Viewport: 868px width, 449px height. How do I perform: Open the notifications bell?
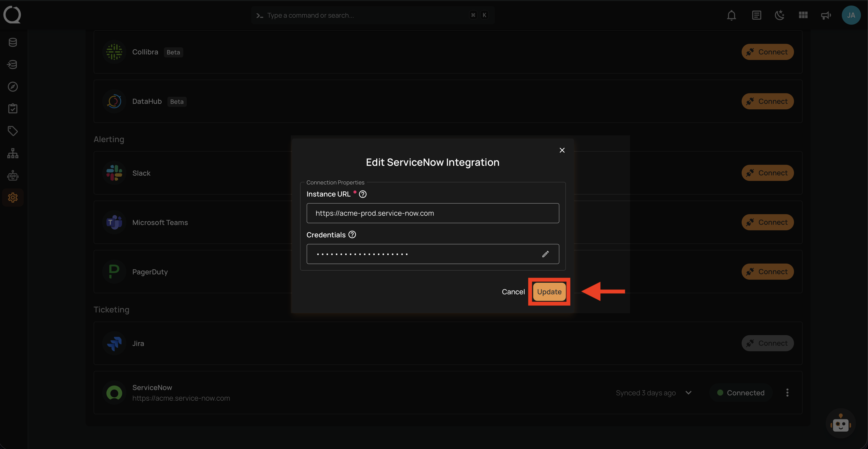731,15
